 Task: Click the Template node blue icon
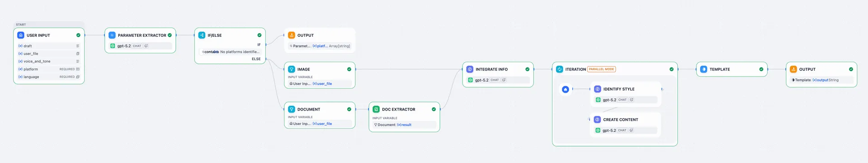coord(703,69)
